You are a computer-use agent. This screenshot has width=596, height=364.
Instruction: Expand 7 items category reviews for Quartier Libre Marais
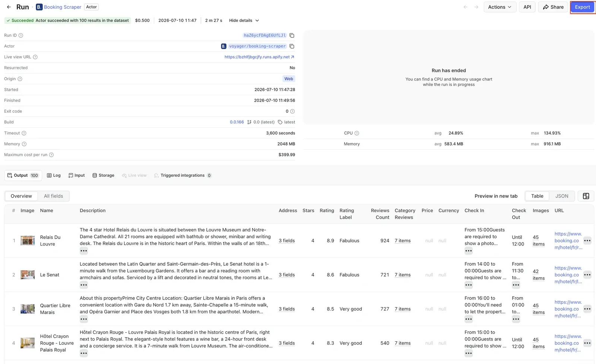pos(403,309)
